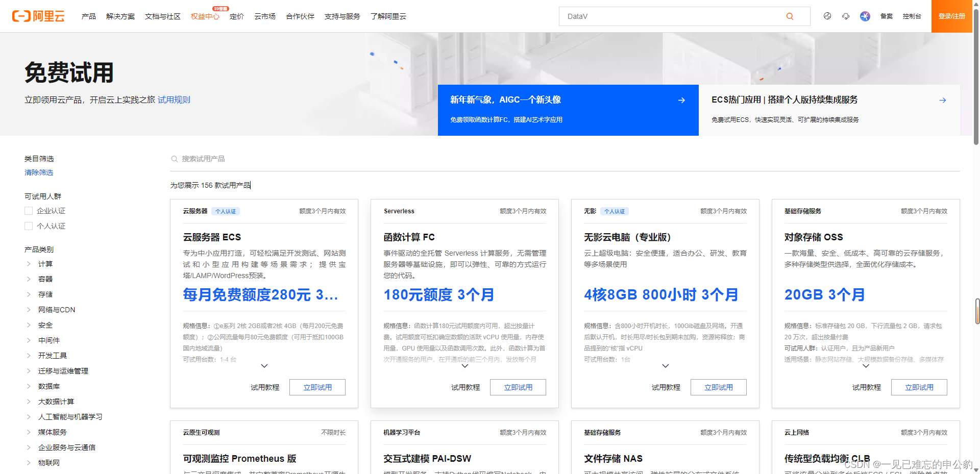980x474 pixels.
Task: Expand 云服务器 ECS card details chevron
Action: coord(264,366)
